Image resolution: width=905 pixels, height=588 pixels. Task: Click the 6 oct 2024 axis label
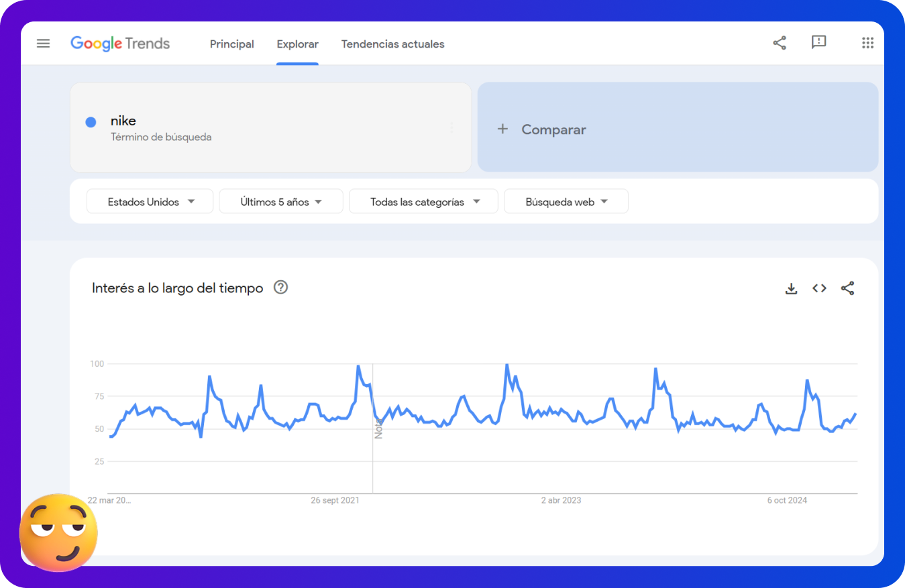click(787, 500)
